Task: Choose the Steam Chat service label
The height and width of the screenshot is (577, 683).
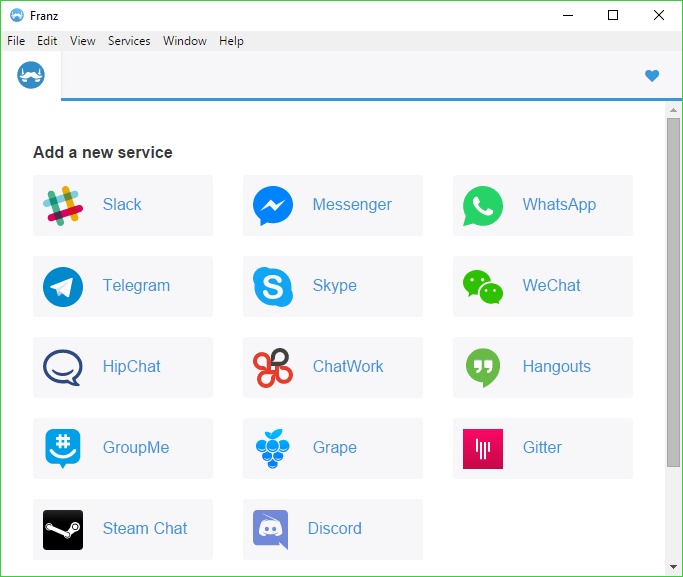Action: [x=145, y=528]
